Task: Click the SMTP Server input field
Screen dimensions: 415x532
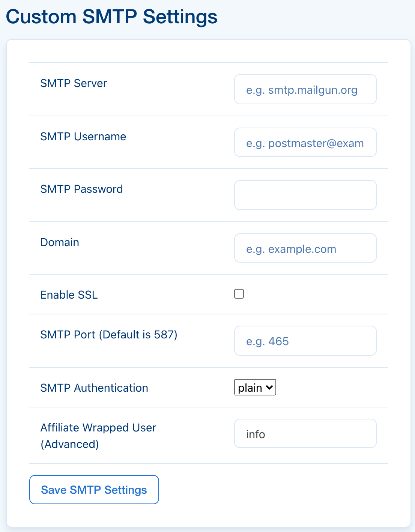Action: pos(305,89)
